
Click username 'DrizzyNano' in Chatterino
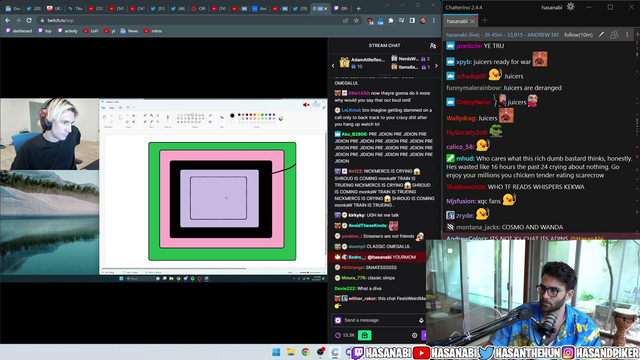tap(473, 102)
